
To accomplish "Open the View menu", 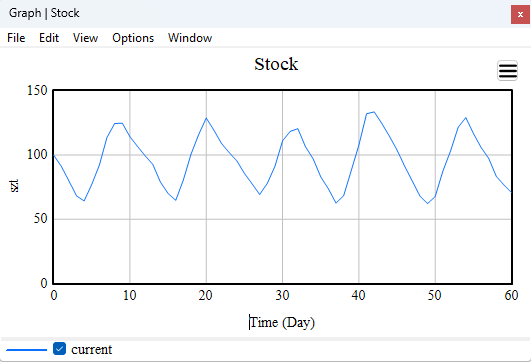I will point(85,38).
